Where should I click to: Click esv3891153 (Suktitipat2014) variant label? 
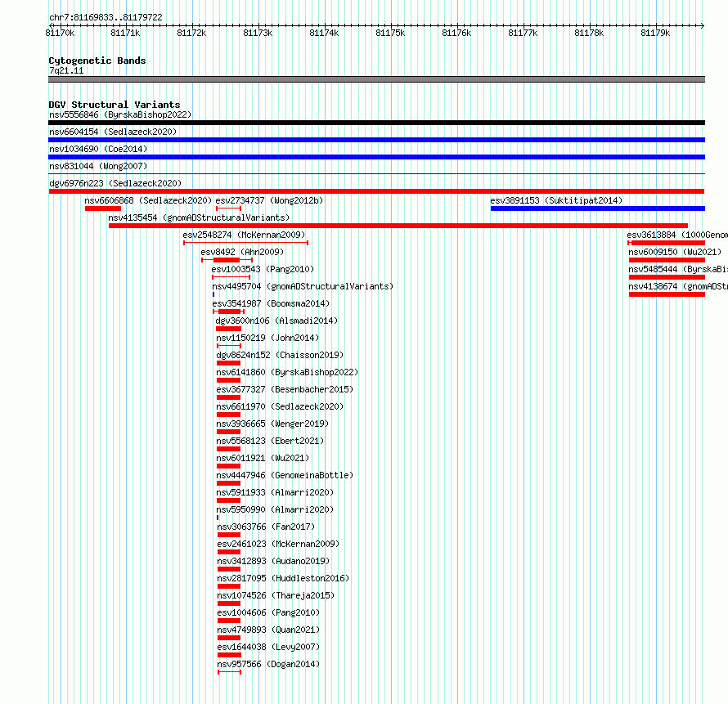pos(556,200)
